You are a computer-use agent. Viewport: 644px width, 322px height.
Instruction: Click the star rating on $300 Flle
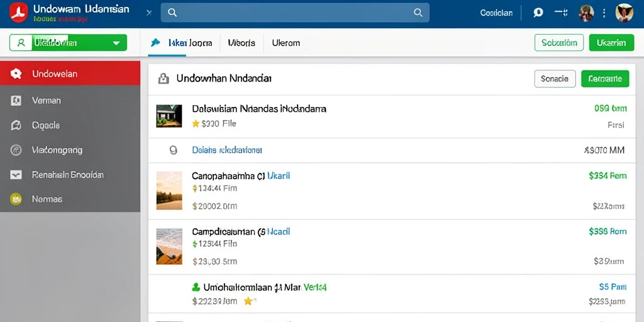pos(196,124)
